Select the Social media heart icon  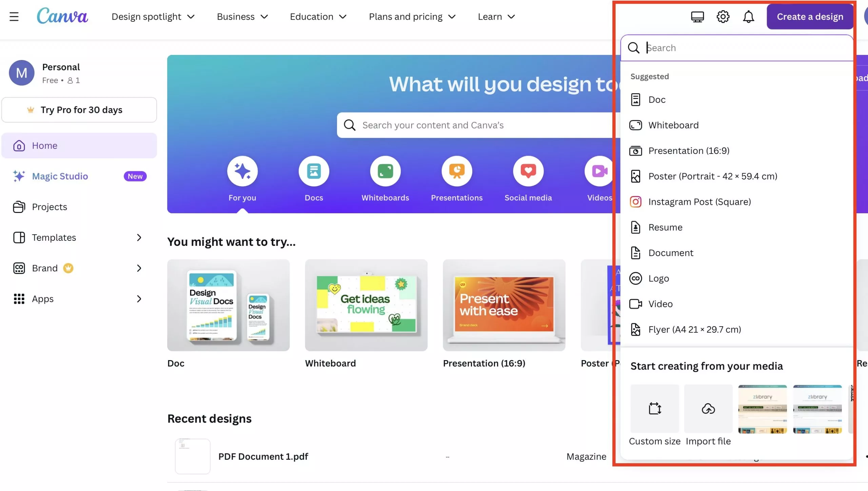[x=528, y=171]
